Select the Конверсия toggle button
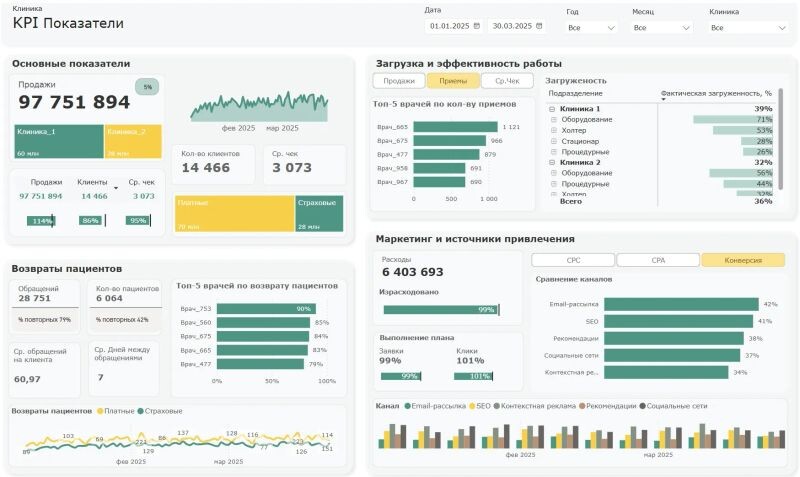800x477 pixels. pos(744,260)
